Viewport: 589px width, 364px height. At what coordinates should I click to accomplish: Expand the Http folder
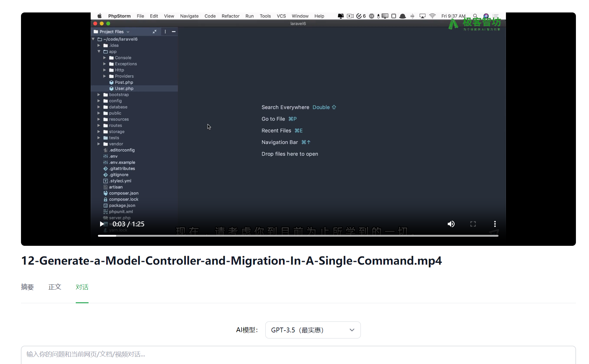(x=105, y=70)
